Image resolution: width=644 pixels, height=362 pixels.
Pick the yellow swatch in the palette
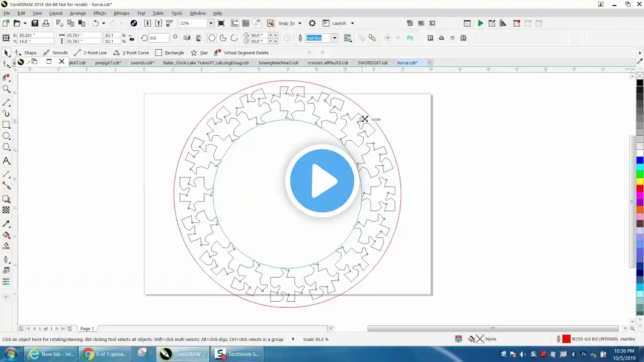tap(640, 181)
